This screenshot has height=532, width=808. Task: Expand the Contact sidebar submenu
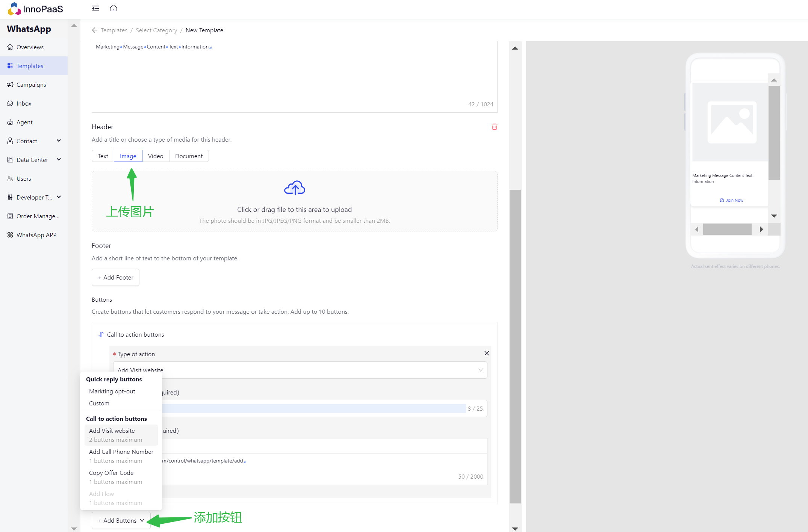pos(59,141)
